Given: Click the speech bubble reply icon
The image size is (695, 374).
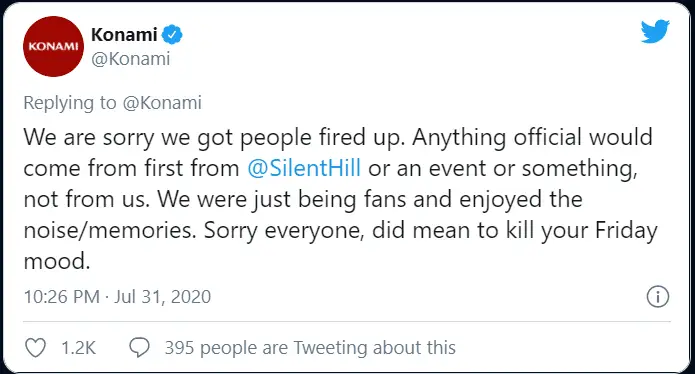Looking at the screenshot, I should pos(140,348).
